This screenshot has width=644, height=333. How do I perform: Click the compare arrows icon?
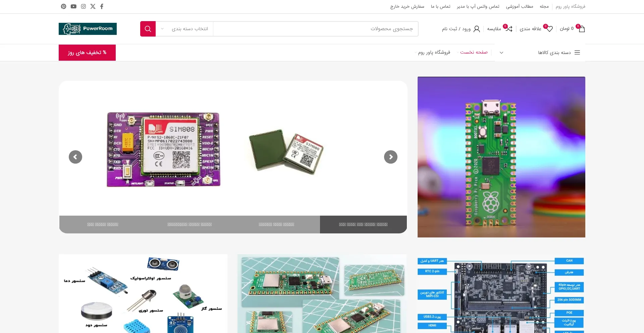pos(509,29)
